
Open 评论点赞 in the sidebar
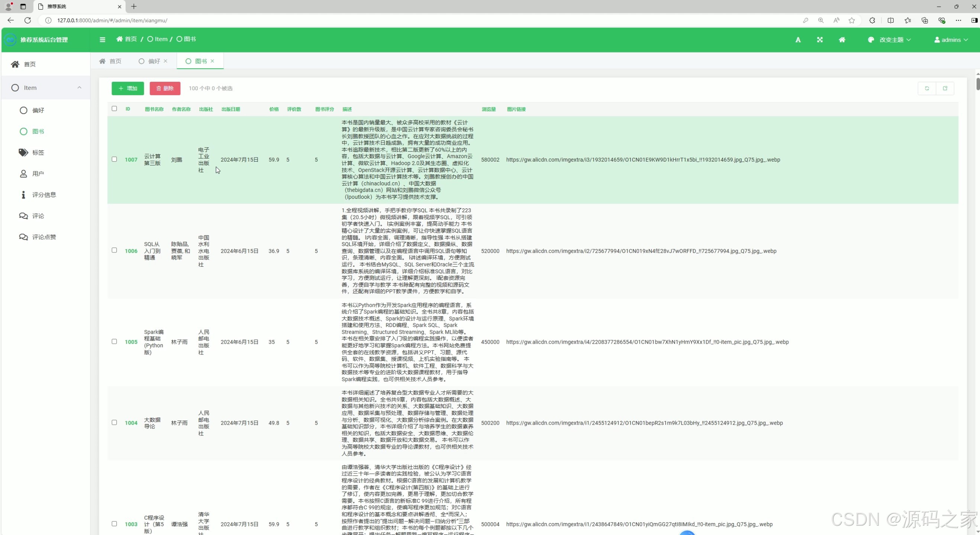tap(44, 237)
